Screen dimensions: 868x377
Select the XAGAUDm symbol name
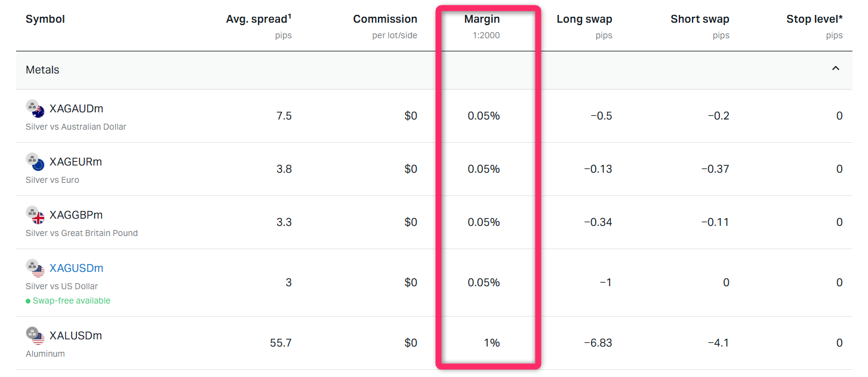point(76,109)
